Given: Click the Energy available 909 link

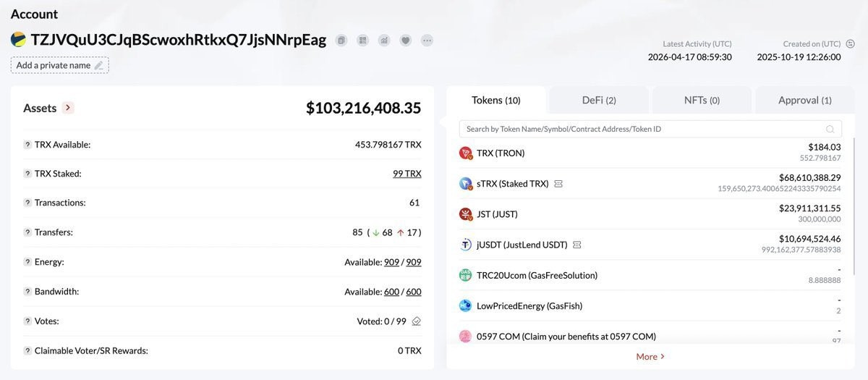Looking at the screenshot, I should (x=391, y=262).
